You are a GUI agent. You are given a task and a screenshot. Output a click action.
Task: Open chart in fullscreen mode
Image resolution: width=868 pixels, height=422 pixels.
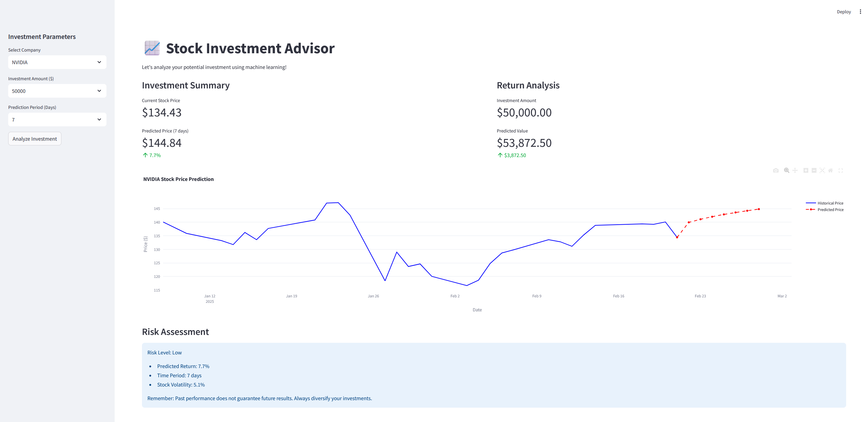(x=841, y=170)
